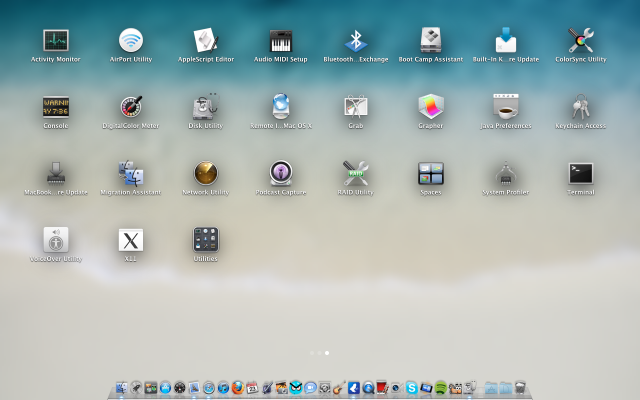Launch QuickTime Player from the Dock
Screen dimensions: 640x400
[369, 387]
